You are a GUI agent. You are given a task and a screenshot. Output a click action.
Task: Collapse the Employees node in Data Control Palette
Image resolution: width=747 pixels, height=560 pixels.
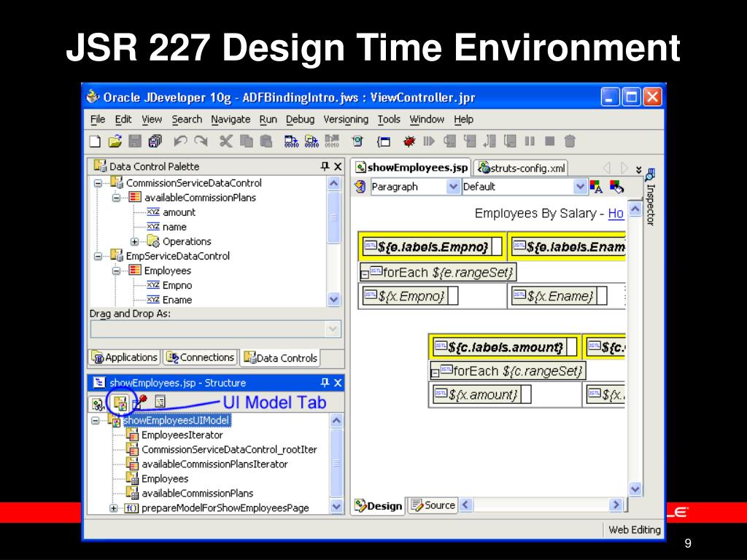(x=116, y=271)
